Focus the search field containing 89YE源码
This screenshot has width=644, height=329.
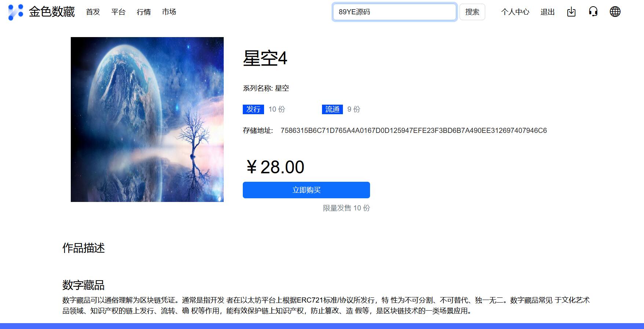395,12
